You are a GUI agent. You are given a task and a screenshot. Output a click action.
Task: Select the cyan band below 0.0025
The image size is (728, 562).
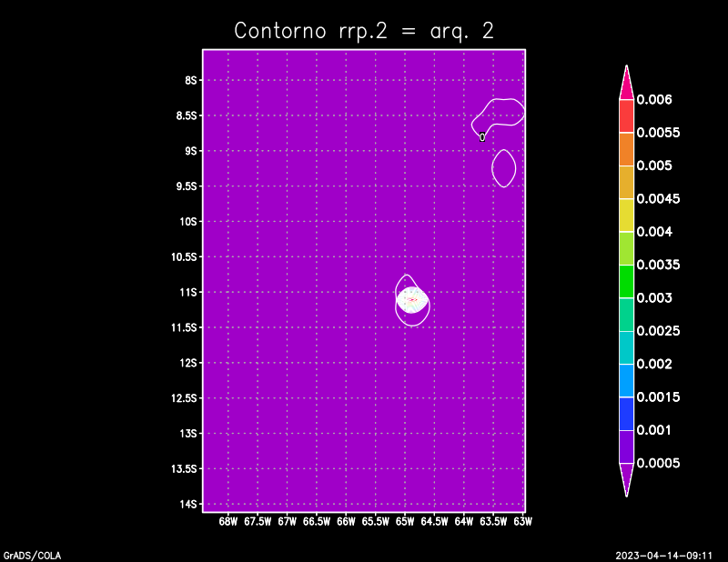tap(626, 347)
